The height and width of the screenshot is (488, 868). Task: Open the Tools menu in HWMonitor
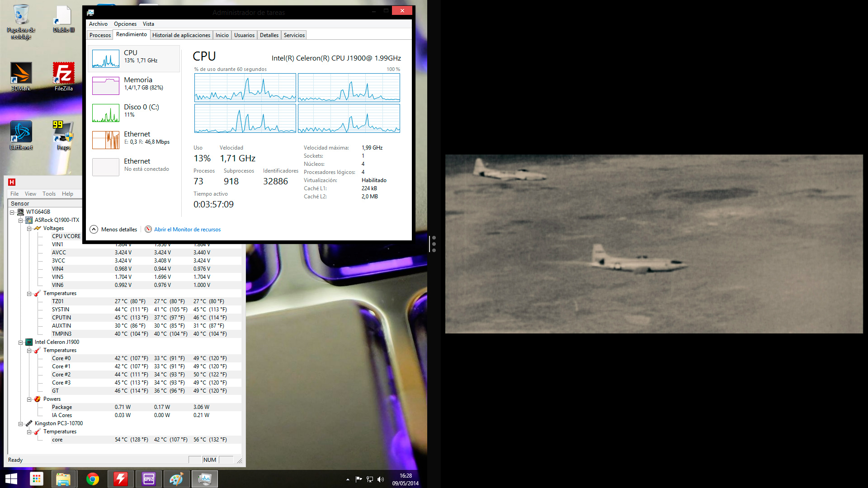point(49,194)
